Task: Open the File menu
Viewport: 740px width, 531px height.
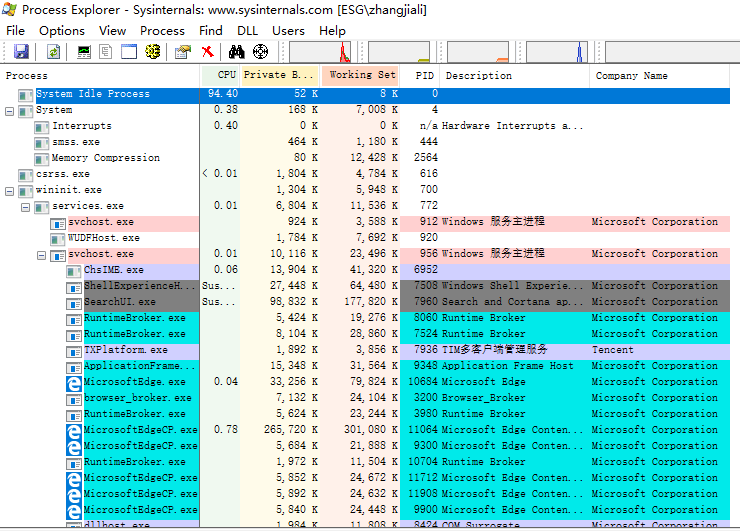Action: click(x=15, y=31)
